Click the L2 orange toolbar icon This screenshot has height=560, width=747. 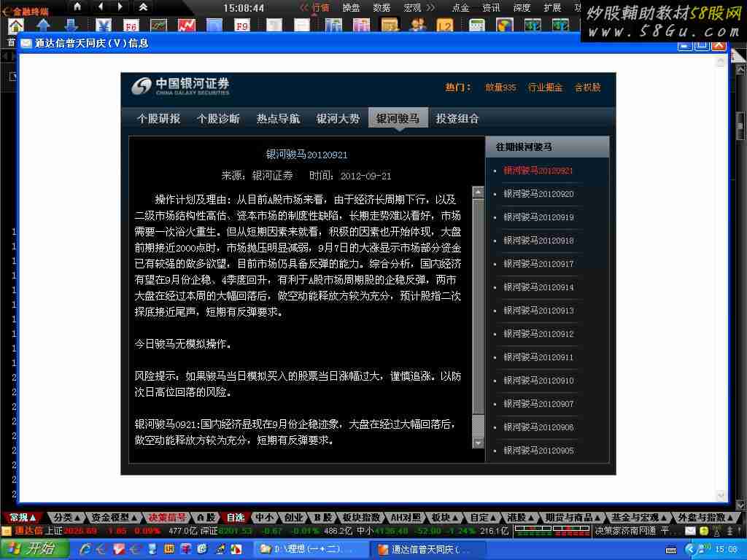point(445,25)
